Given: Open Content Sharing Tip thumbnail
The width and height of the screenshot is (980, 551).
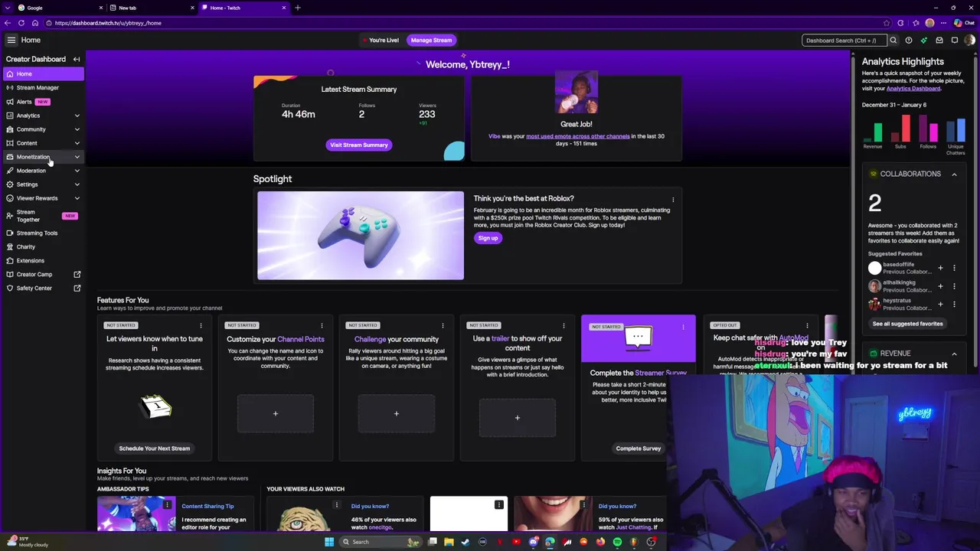Looking at the screenshot, I should coord(136,514).
